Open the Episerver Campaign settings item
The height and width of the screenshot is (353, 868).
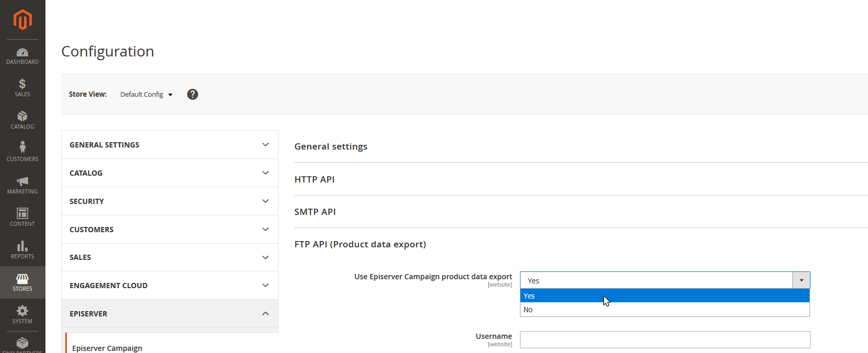(x=107, y=348)
